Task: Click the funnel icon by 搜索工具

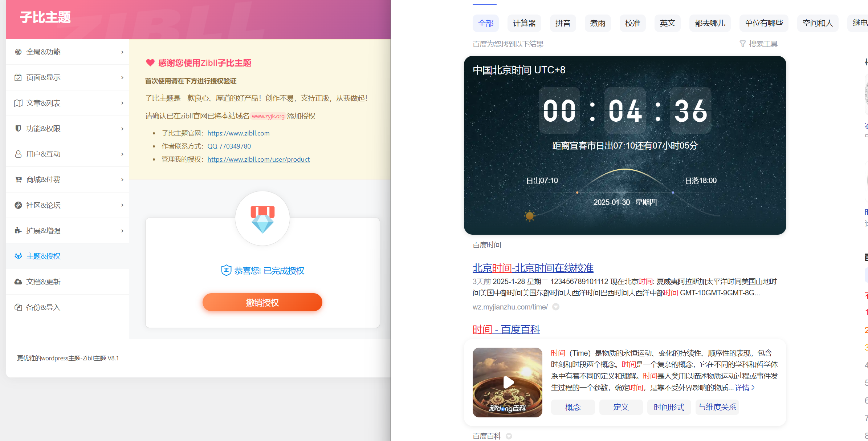Action: click(743, 44)
